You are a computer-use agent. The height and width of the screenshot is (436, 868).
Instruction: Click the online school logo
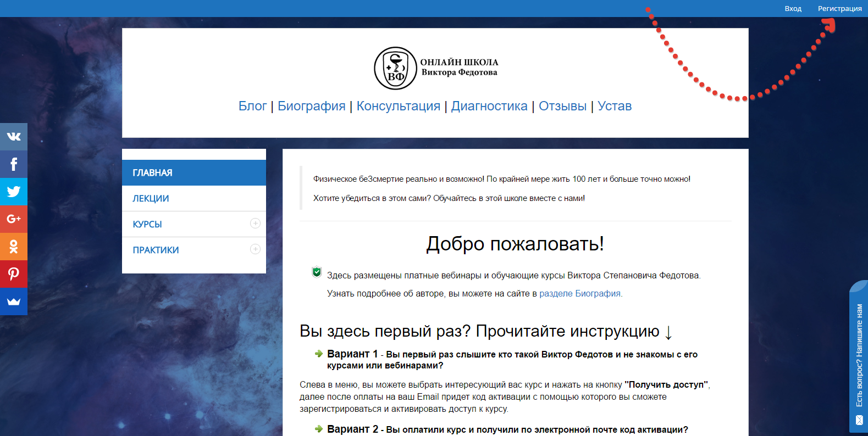coord(436,68)
